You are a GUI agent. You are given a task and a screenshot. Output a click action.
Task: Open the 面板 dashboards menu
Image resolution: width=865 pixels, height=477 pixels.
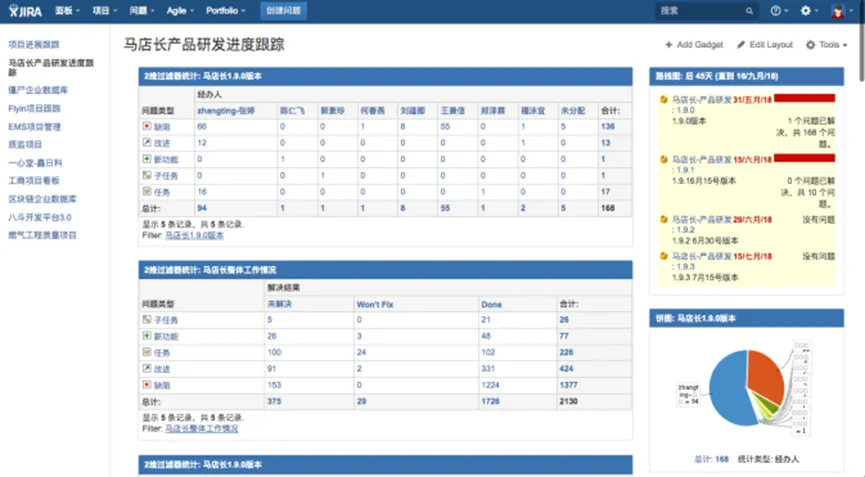click(67, 10)
